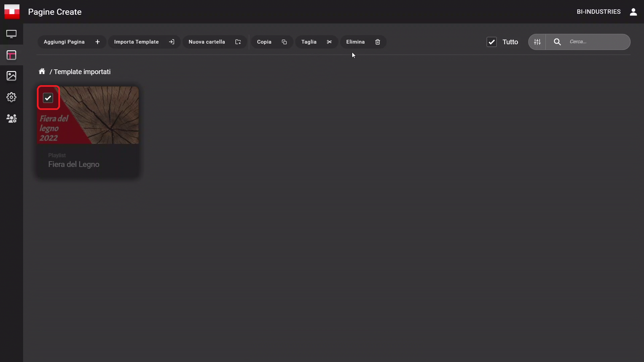The height and width of the screenshot is (362, 644).
Task: Click the app logo top left
Action: (12, 12)
